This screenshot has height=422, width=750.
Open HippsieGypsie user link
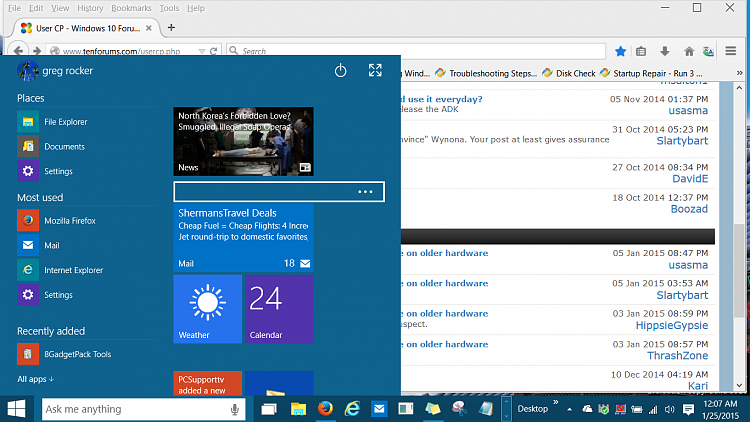(x=672, y=325)
